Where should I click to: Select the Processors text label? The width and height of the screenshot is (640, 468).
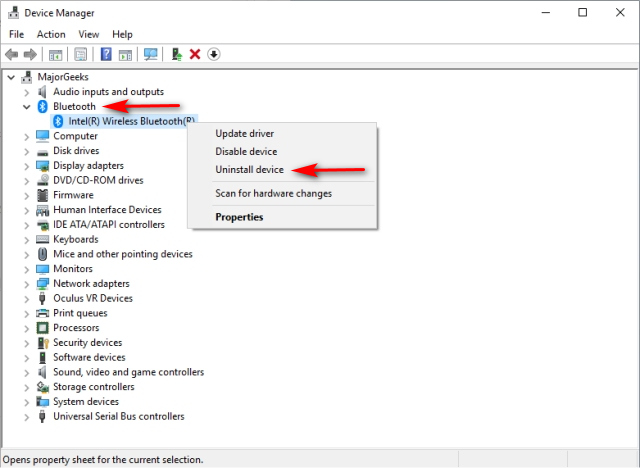[x=76, y=328]
